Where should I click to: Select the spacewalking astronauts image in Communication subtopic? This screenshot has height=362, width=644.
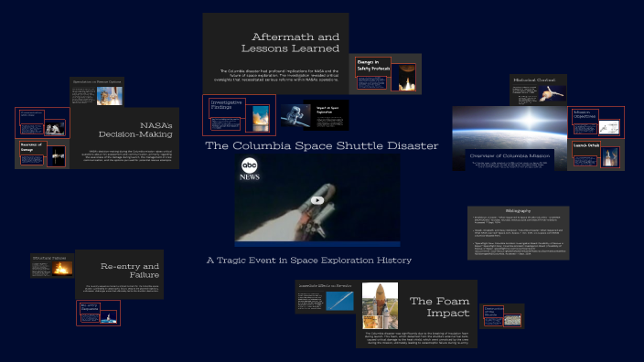click(x=55, y=129)
